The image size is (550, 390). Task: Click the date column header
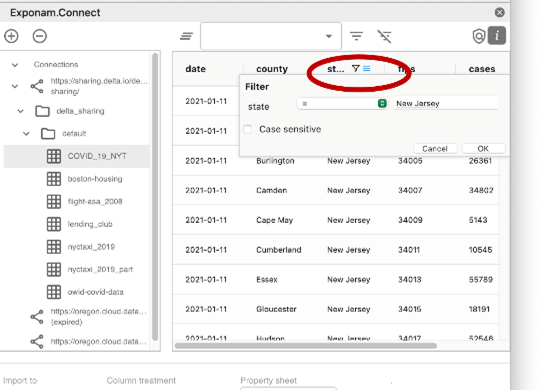point(196,69)
